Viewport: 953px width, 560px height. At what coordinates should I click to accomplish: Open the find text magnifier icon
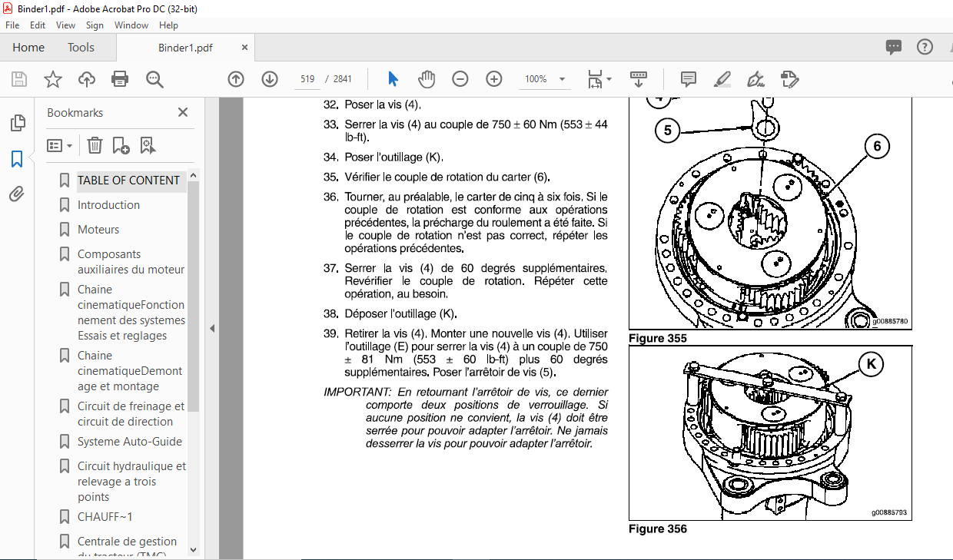(154, 79)
